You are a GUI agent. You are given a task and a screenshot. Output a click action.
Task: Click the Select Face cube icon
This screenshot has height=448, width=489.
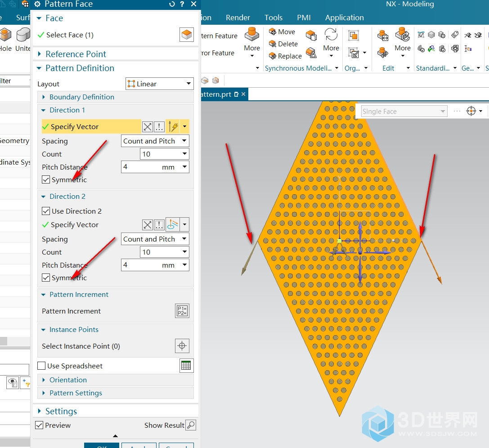coord(187,35)
